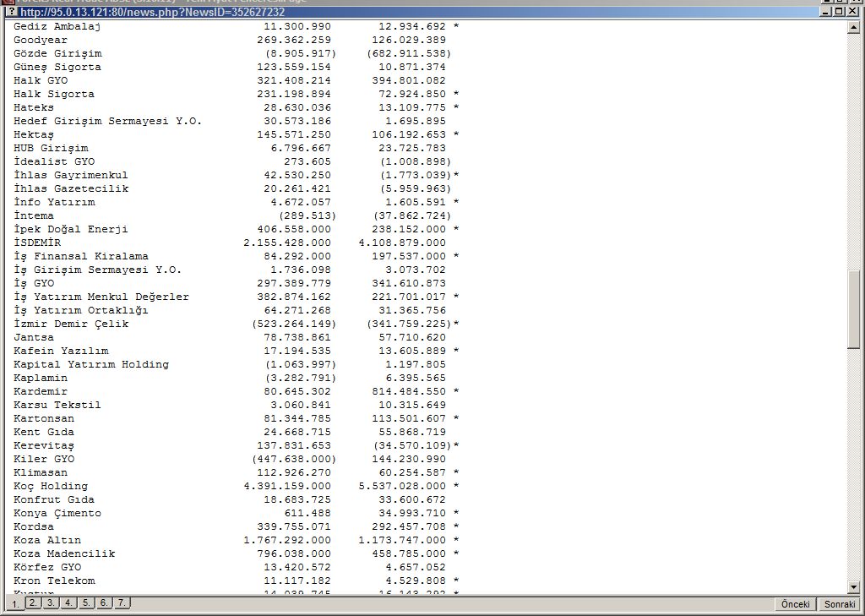
Task: Click Koç Holding value 4.391.159.000
Action: 287,486
